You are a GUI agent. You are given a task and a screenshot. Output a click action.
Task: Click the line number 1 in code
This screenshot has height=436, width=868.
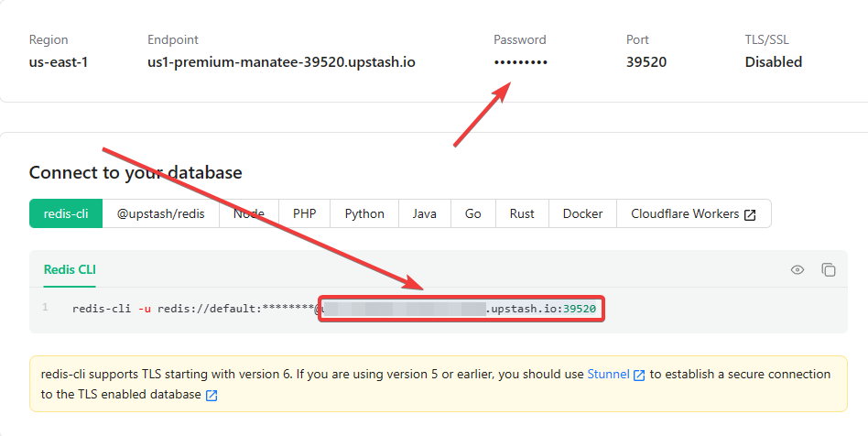(x=46, y=307)
